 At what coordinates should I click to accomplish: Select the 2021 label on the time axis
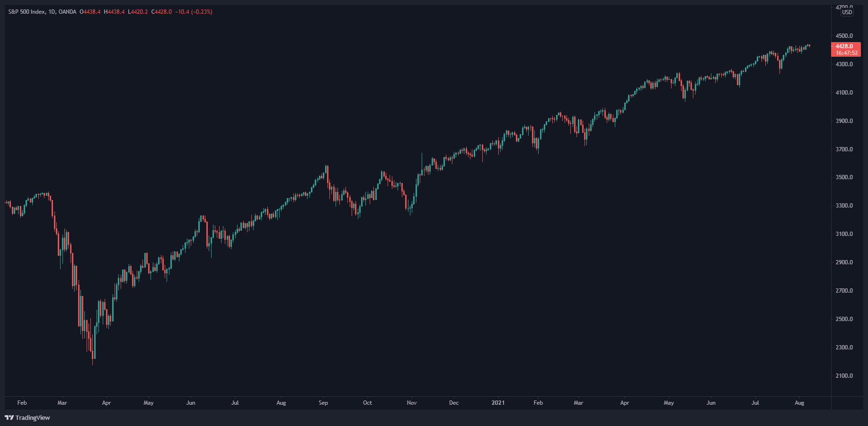click(497, 403)
